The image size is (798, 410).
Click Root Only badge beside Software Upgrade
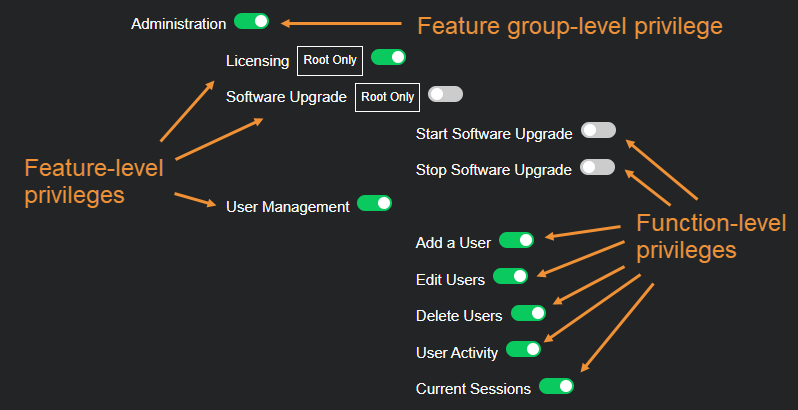pos(387,97)
